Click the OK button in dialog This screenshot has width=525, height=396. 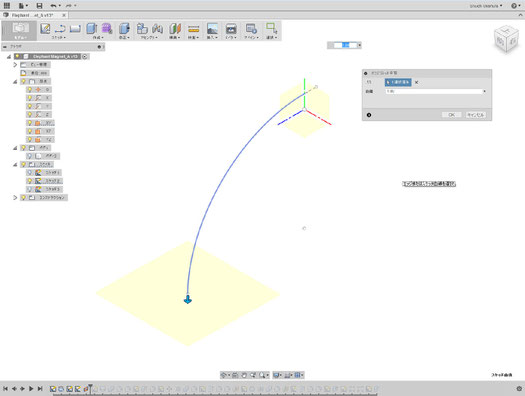451,115
